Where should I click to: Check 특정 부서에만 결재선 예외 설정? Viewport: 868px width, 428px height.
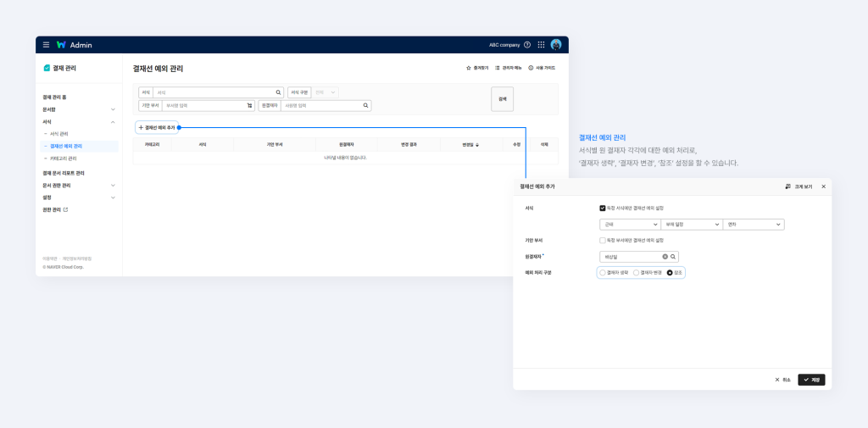pyautogui.click(x=602, y=240)
